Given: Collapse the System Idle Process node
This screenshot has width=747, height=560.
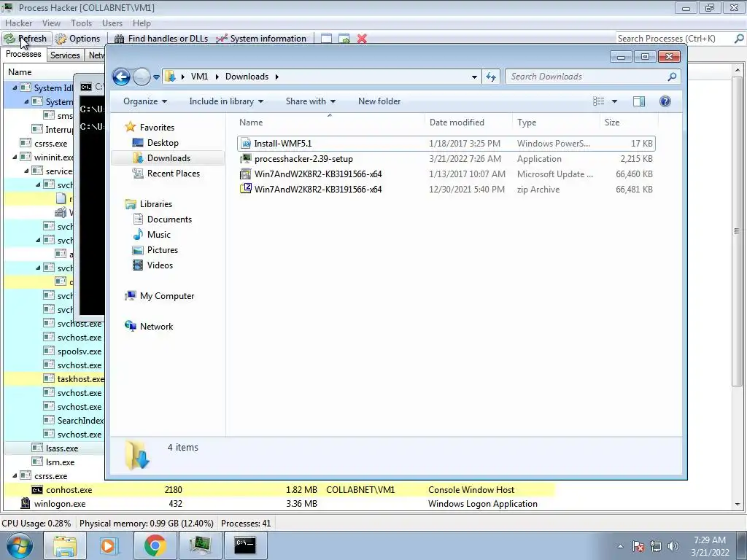Looking at the screenshot, I should pos(15,87).
